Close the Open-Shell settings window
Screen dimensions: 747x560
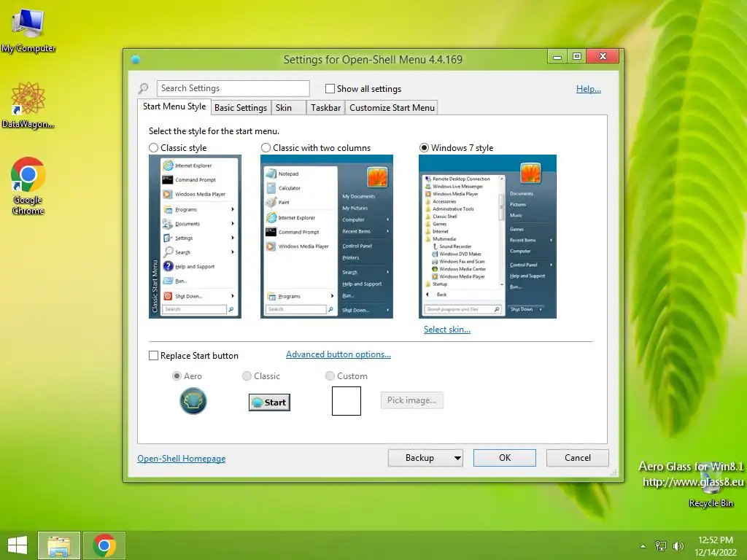[x=603, y=57]
